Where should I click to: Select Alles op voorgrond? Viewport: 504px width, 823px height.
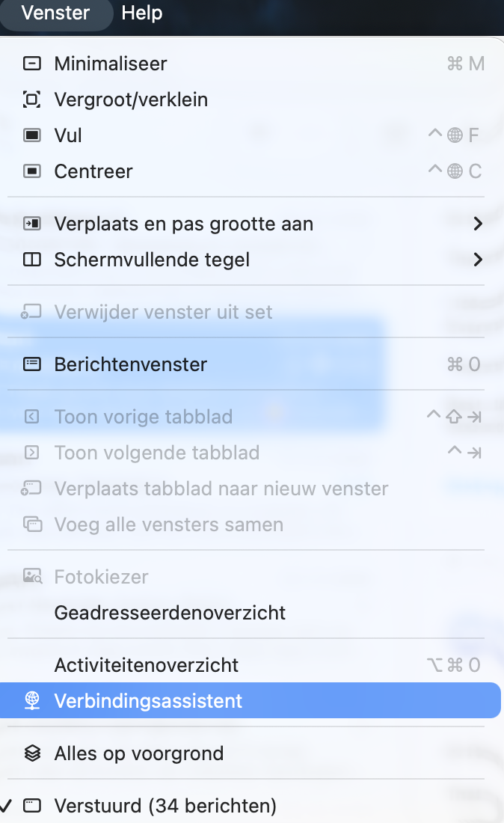[138, 753]
